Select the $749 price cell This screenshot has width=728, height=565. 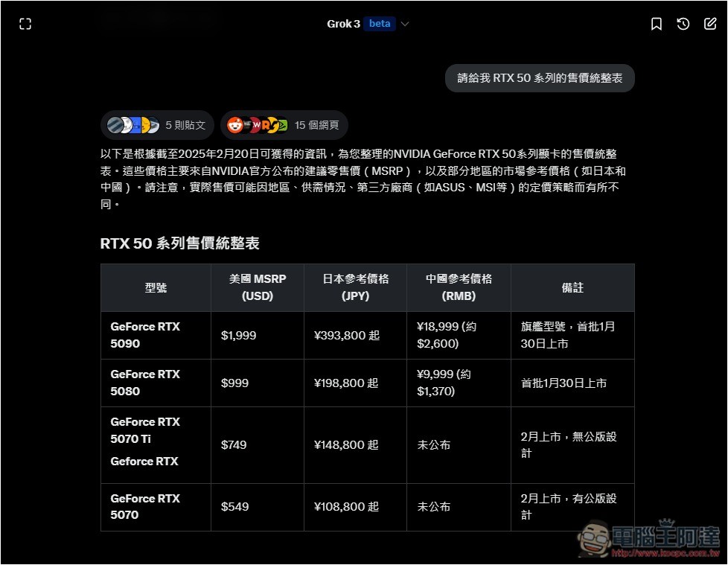258,445
